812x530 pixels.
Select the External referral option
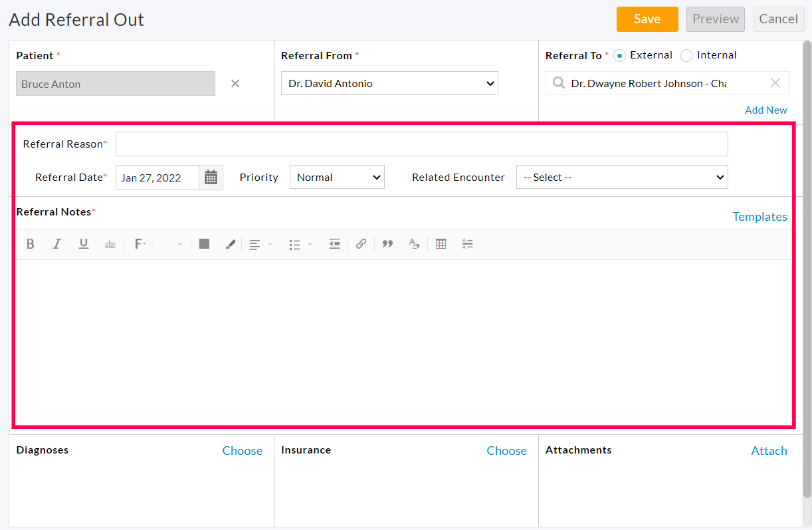[619, 55]
